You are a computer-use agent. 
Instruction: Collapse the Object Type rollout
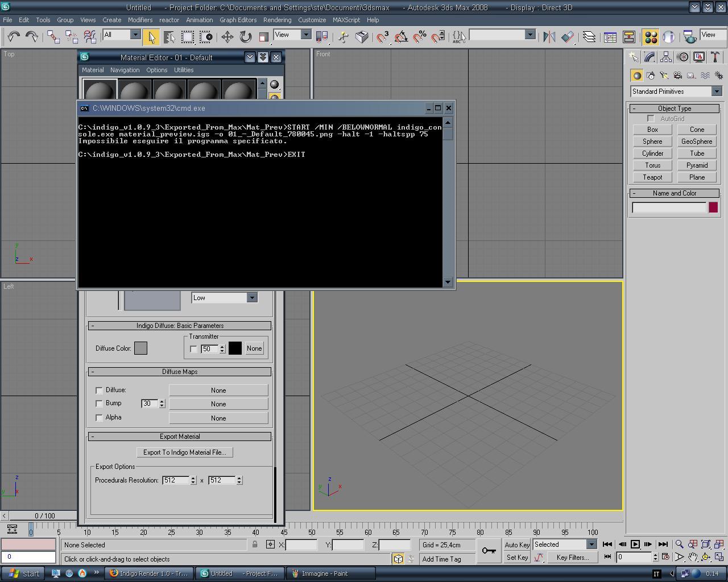(x=675, y=109)
